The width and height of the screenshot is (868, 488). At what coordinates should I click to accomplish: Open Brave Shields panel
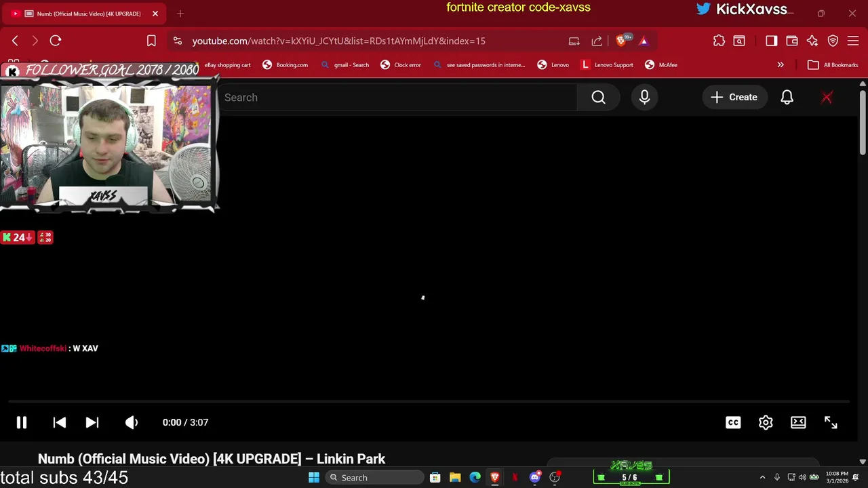coord(622,41)
